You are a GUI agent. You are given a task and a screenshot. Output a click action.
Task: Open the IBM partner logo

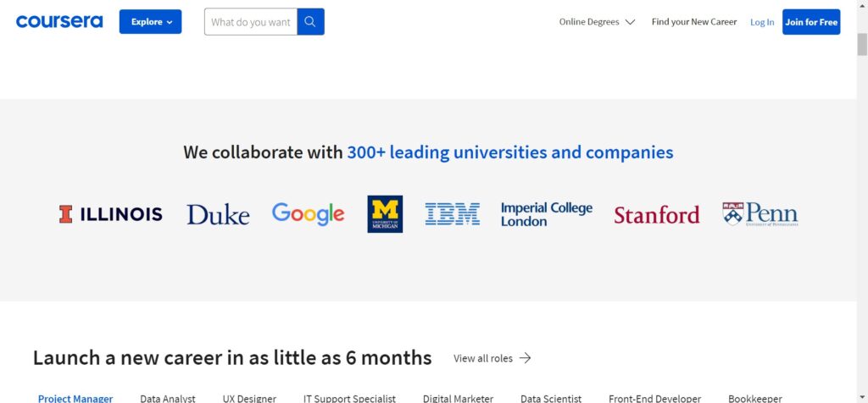453,214
